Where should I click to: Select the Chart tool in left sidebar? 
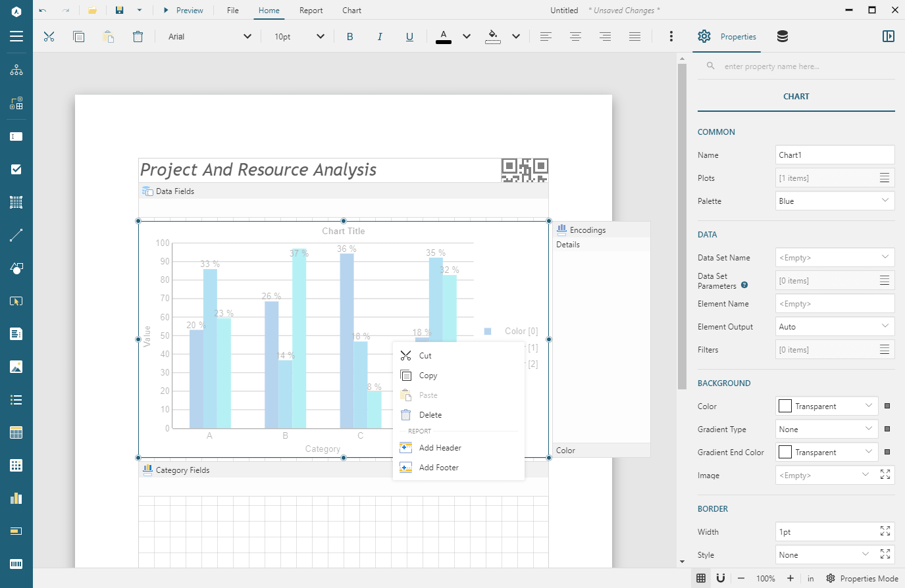[16, 498]
